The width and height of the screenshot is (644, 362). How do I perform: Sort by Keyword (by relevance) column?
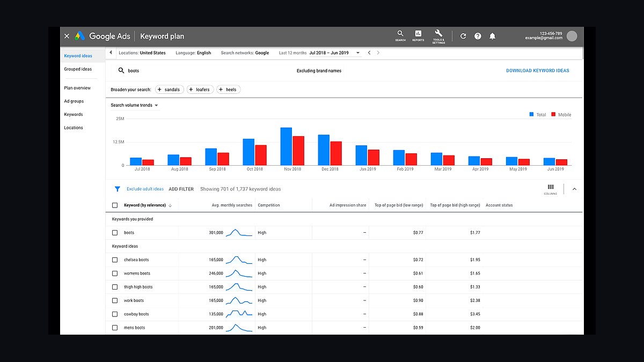point(148,205)
